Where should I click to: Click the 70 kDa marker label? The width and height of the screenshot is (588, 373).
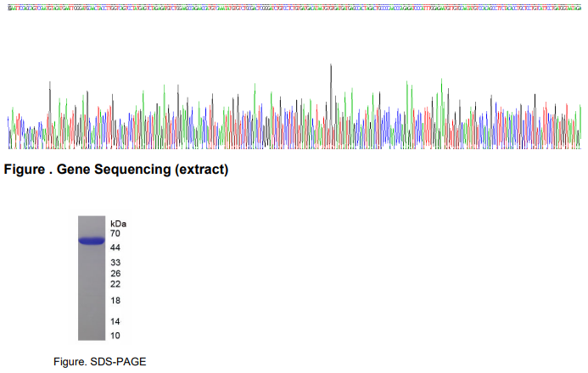(x=115, y=232)
